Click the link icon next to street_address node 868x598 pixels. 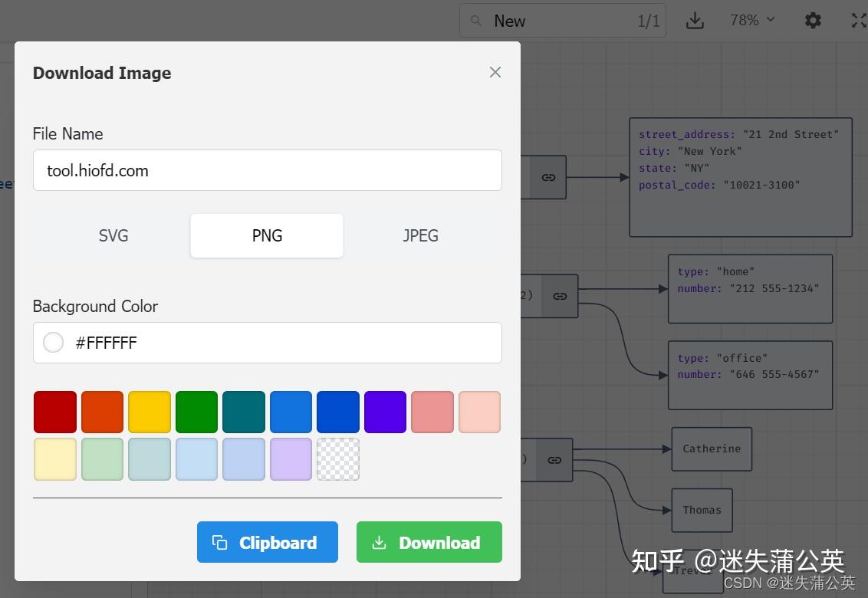point(548,177)
